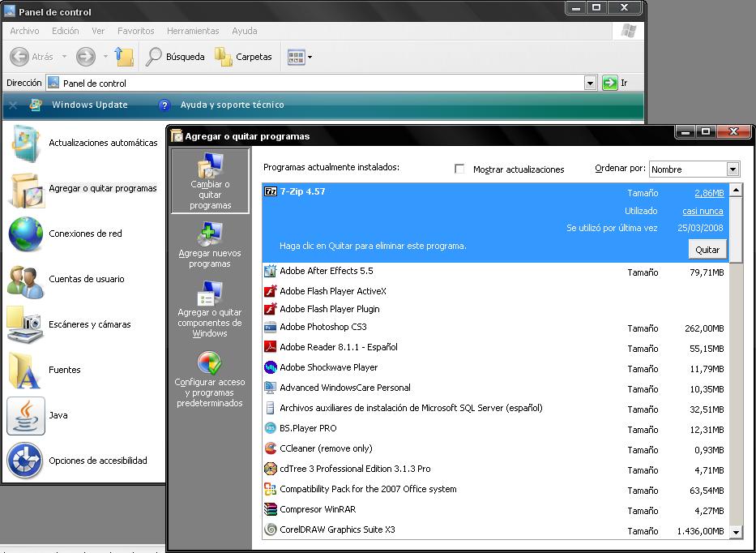
Task: Open Cuentas de usuario icon
Action: point(26,279)
